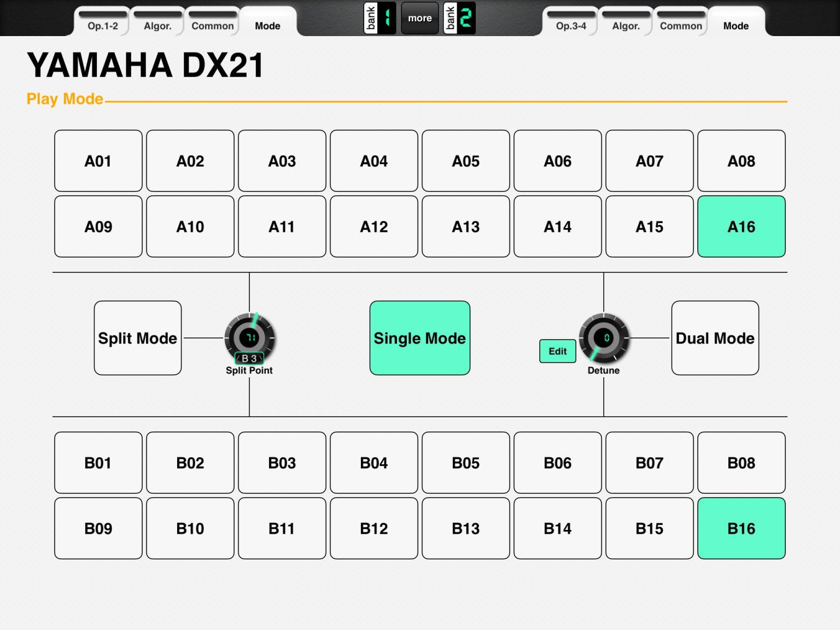The height and width of the screenshot is (630, 840).
Task: Choose voice A01
Action: (x=98, y=161)
